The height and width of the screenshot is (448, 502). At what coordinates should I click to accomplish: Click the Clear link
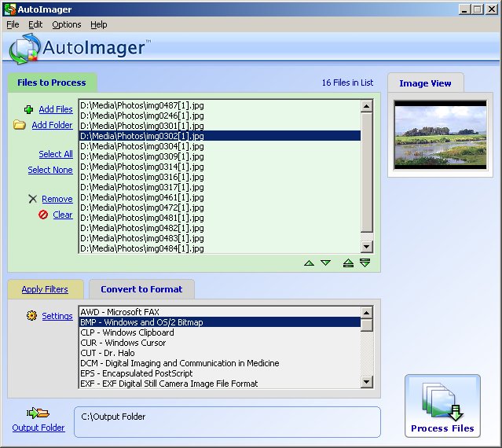tap(63, 215)
